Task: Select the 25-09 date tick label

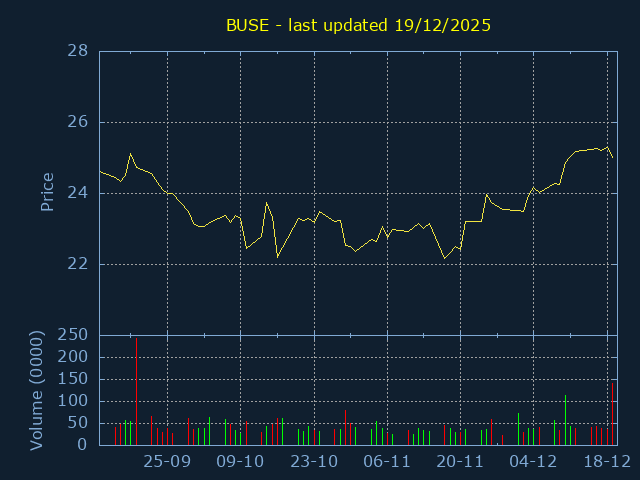Action: 167,462
